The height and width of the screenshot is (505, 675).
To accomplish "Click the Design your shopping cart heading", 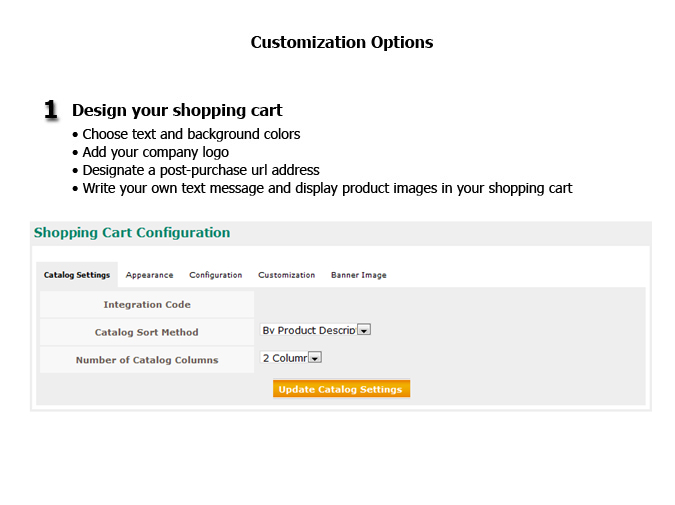I will coord(177,110).
